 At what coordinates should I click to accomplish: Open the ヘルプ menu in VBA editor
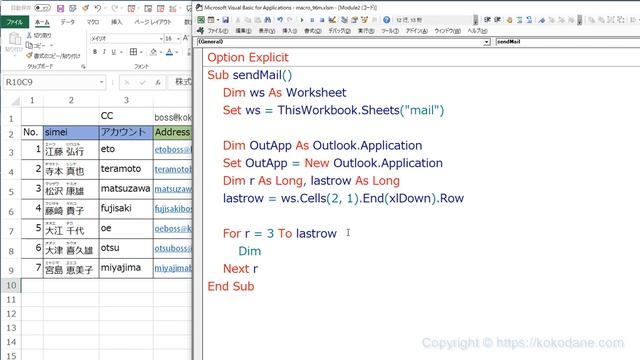pos(477,31)
